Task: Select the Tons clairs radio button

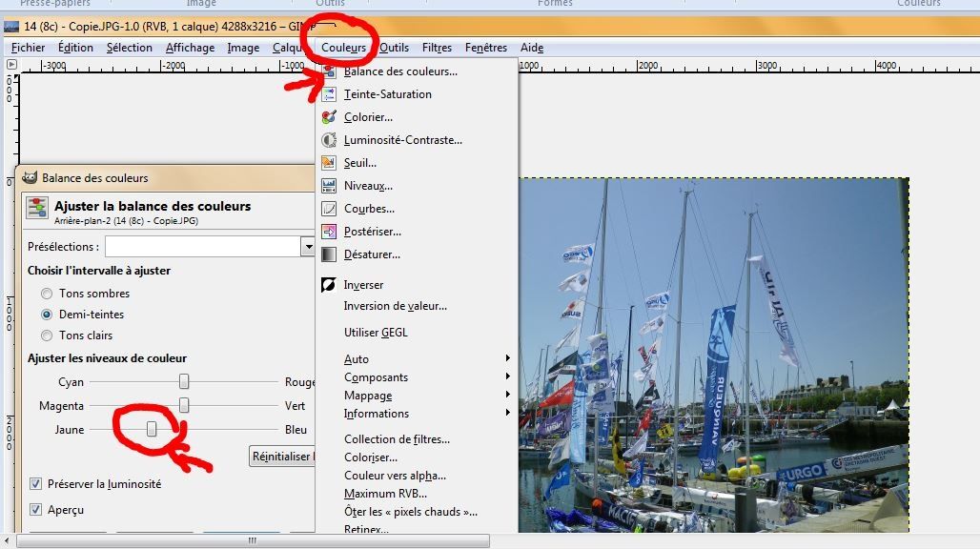Action: [47, 335]
